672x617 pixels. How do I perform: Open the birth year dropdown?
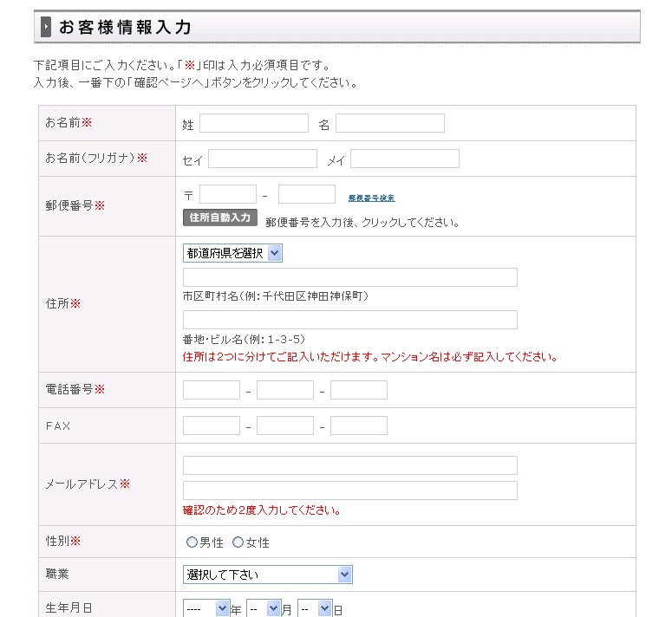pyautogui.click(x=206, y=609)
